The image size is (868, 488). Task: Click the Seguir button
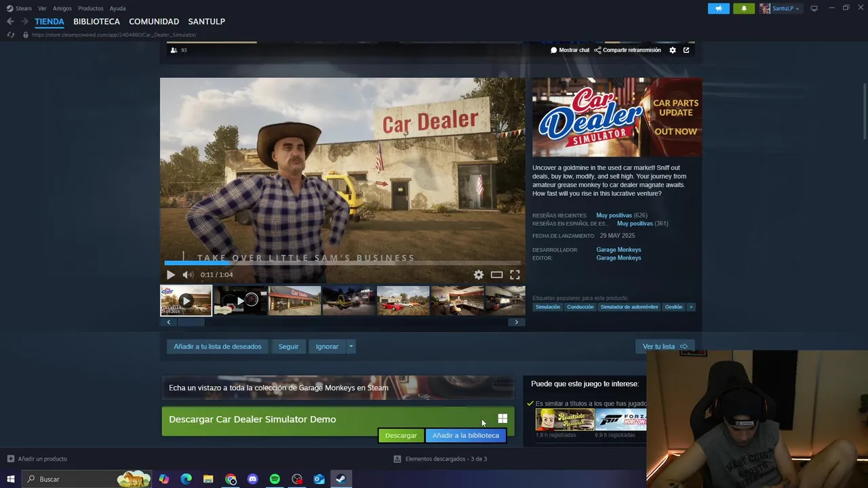click(288, 346)
